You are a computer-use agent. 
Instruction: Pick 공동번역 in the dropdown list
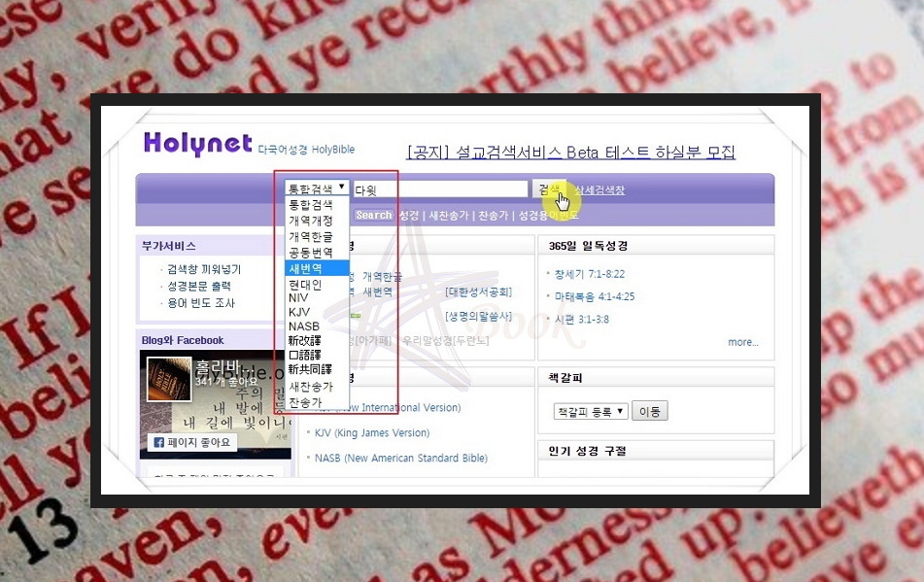tap(317, 252)
